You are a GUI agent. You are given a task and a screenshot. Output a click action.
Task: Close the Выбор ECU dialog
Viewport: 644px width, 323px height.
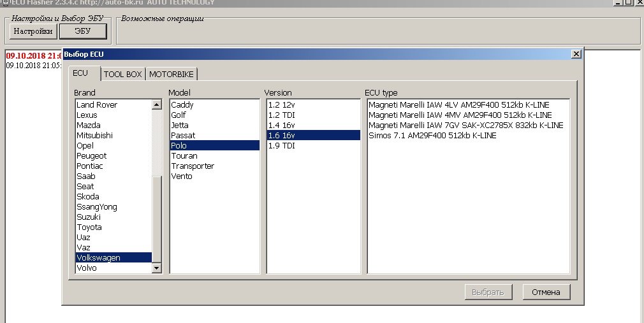[x=576, y=54]
